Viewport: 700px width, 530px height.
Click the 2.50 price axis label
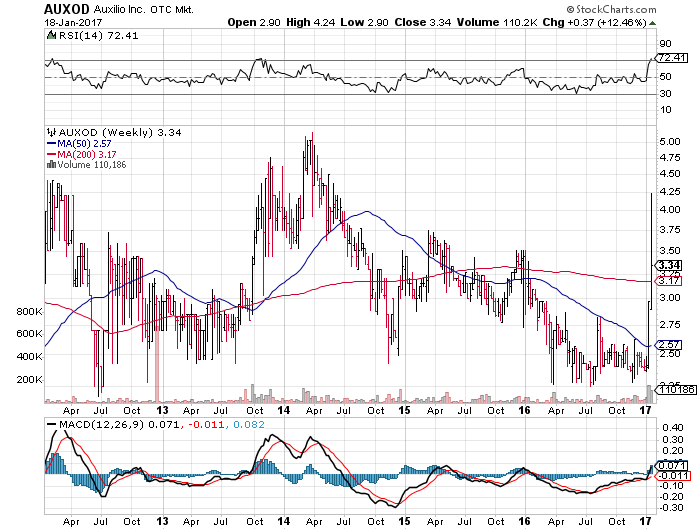coord(670,354)
